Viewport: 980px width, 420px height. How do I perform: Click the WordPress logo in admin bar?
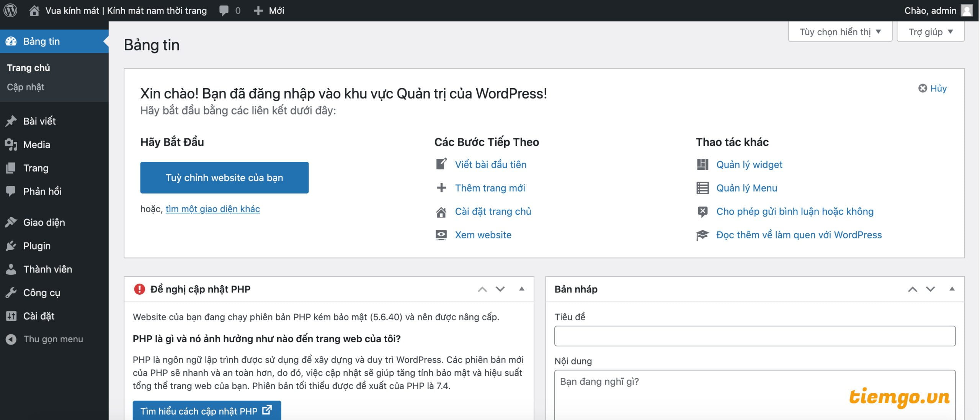10,10
